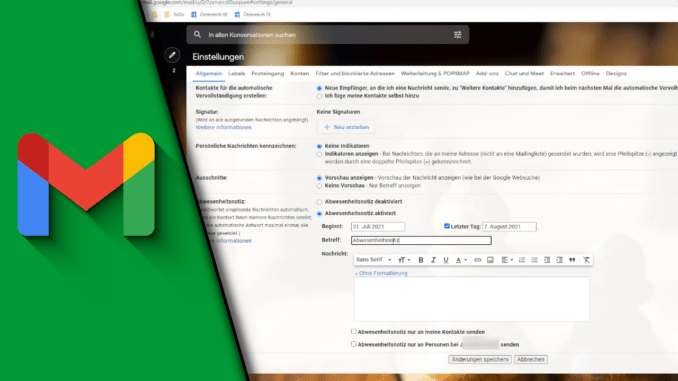Insert link via toolbar icon
The width and height of the screenshot is (678, 381).
point(477,260)
